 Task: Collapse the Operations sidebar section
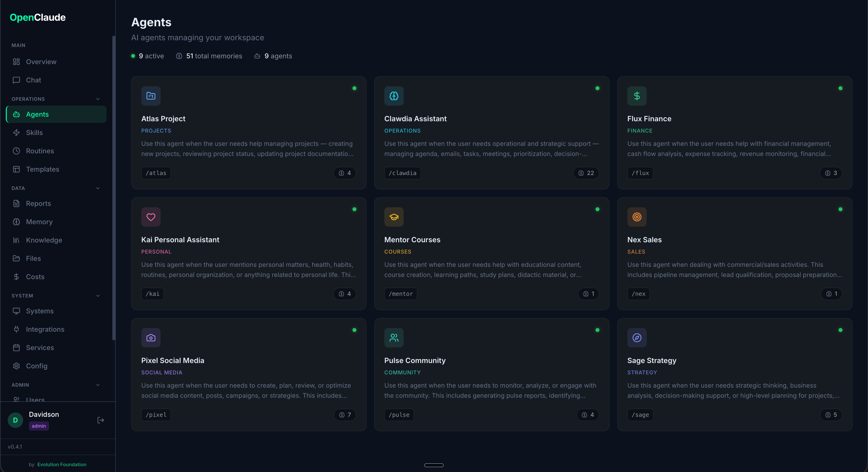click(98, 99)
